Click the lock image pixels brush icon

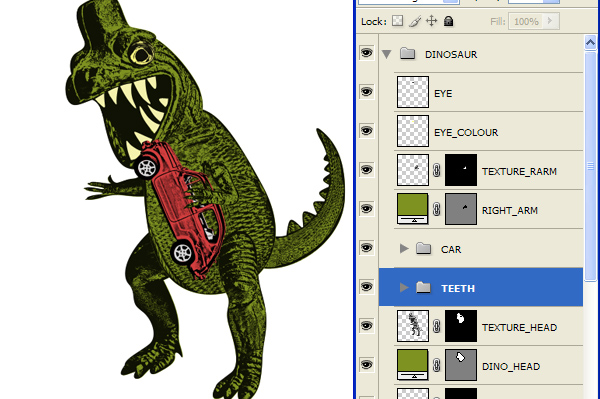tap(415, 21)
